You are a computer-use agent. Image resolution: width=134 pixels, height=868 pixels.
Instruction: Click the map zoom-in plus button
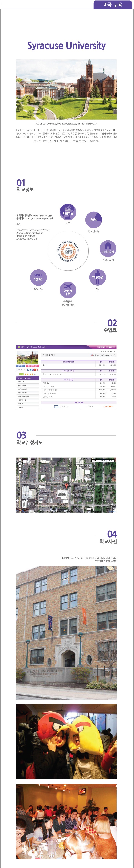tap(20, 469)
